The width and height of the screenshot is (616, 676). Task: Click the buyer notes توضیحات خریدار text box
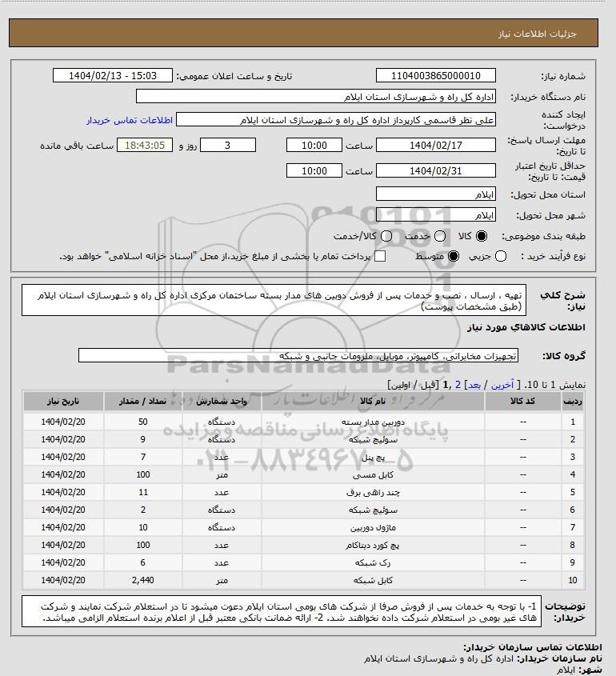(282, 611)
